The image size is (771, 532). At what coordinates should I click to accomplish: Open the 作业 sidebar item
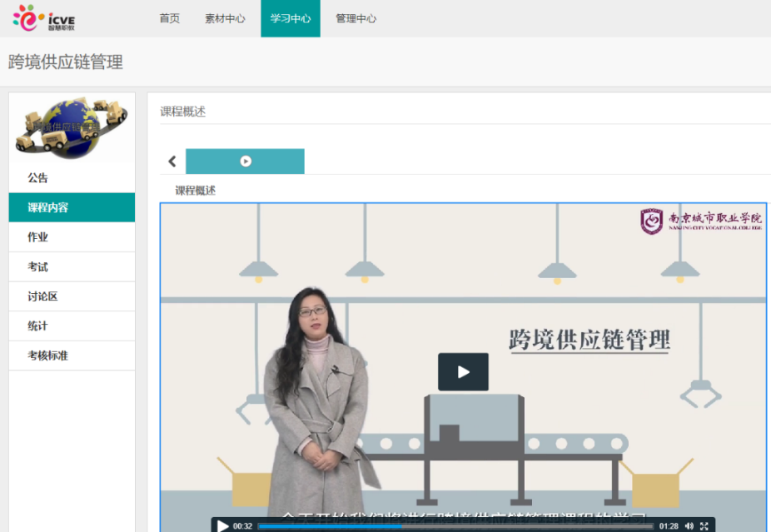click(38, 237)
